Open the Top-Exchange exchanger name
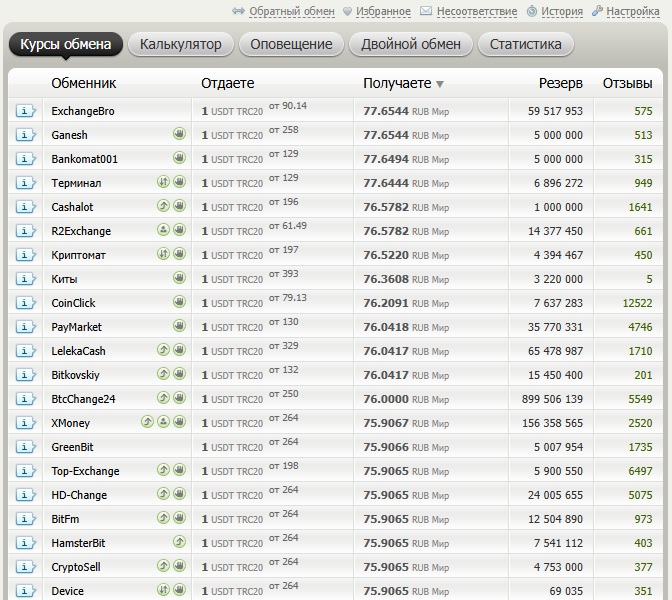The height and width of the screenshot is (600, 672). (x=85, y=471)
